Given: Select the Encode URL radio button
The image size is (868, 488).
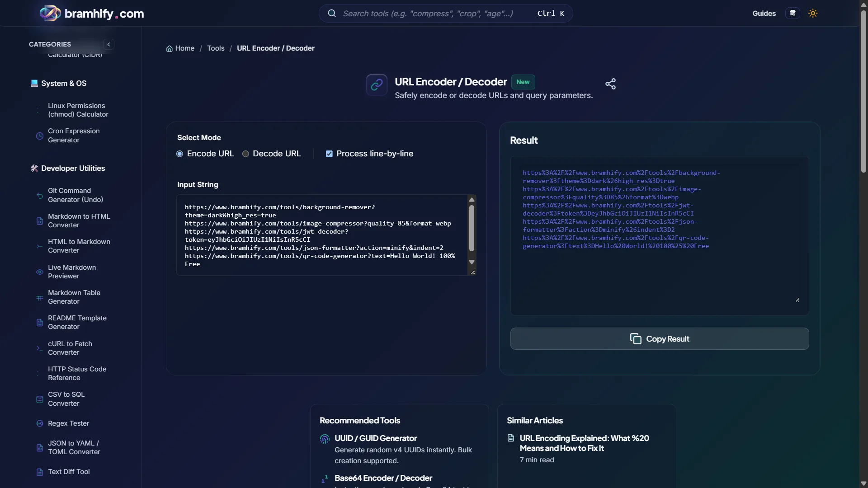Looking at the screenshot, I should click(179, 154).
